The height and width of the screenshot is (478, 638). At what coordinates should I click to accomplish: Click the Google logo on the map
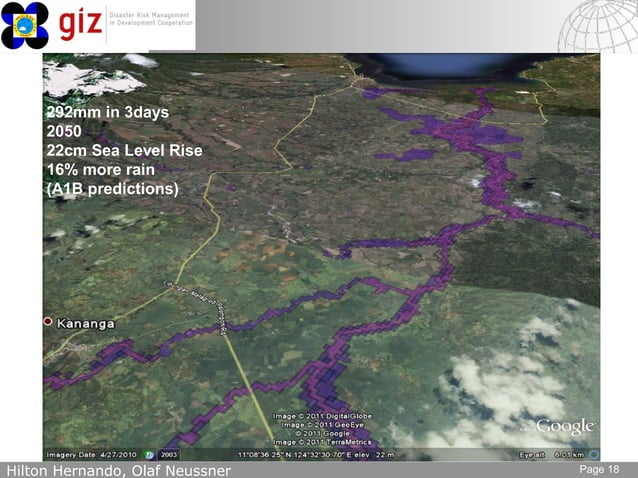tap(565, 427)
